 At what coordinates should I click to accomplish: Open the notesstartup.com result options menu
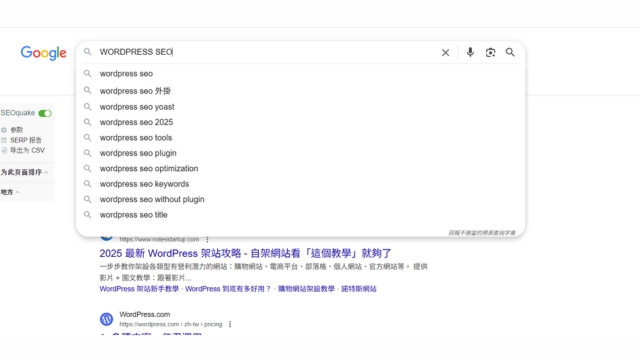tap(207, 240)
